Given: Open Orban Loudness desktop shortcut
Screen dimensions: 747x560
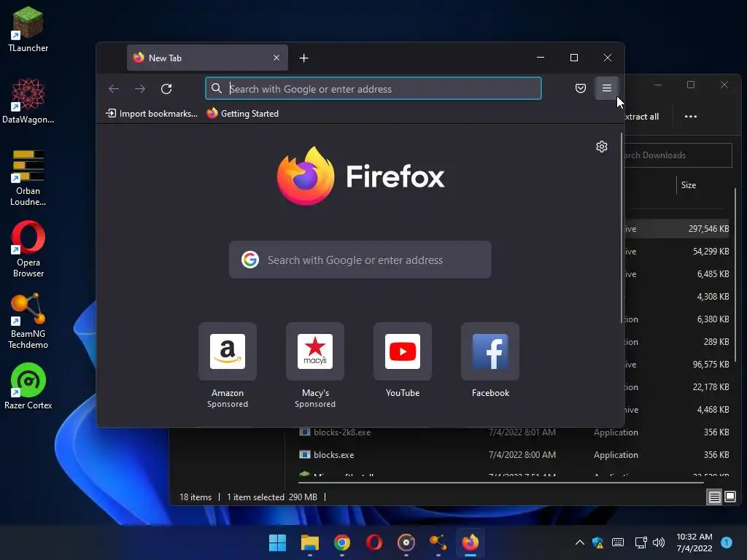Looking at the screenshot, I should tap(28, 178).
